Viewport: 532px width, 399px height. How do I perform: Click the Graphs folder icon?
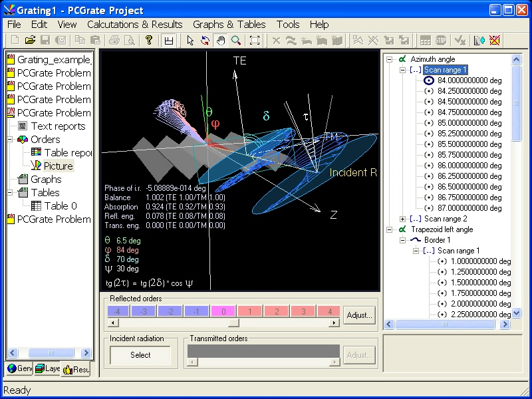point(23,179)
